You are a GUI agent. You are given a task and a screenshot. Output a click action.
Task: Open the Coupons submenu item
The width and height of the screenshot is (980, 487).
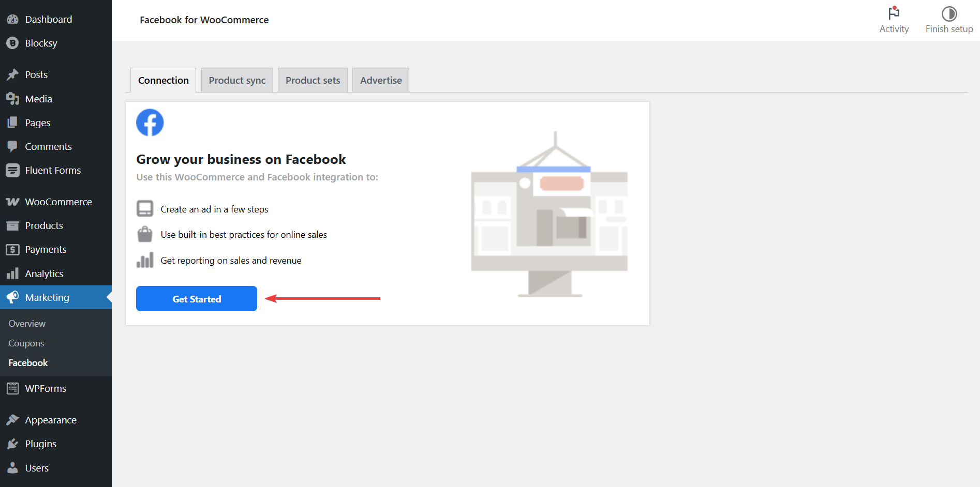(26, 343)
